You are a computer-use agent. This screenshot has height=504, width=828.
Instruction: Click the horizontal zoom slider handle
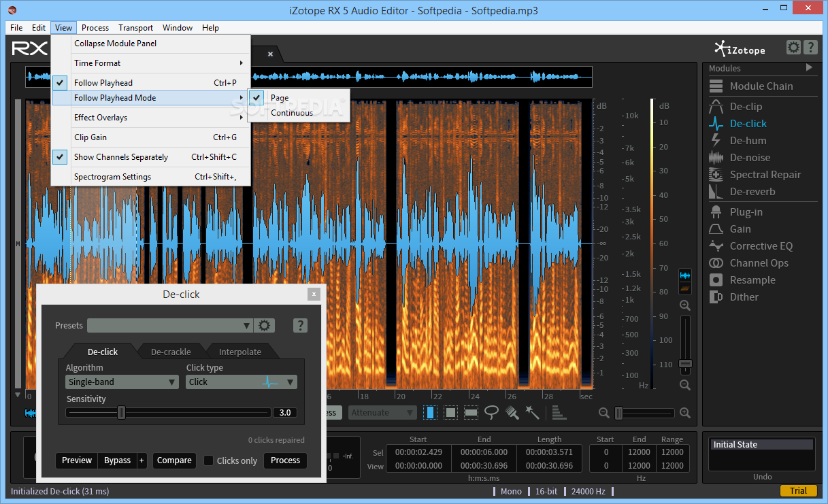(x=618, y=413)
